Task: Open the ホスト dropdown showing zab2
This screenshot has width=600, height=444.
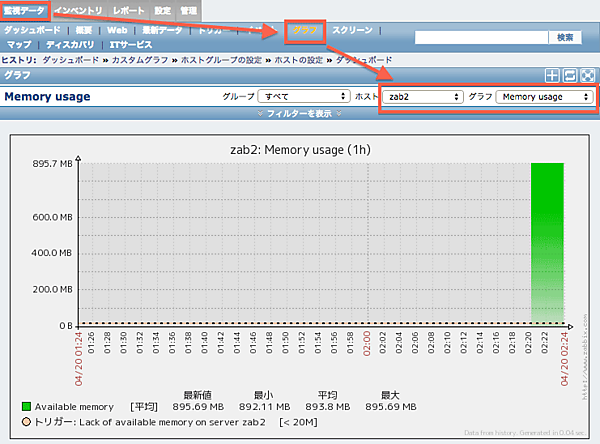Action: tap(424, 97)
